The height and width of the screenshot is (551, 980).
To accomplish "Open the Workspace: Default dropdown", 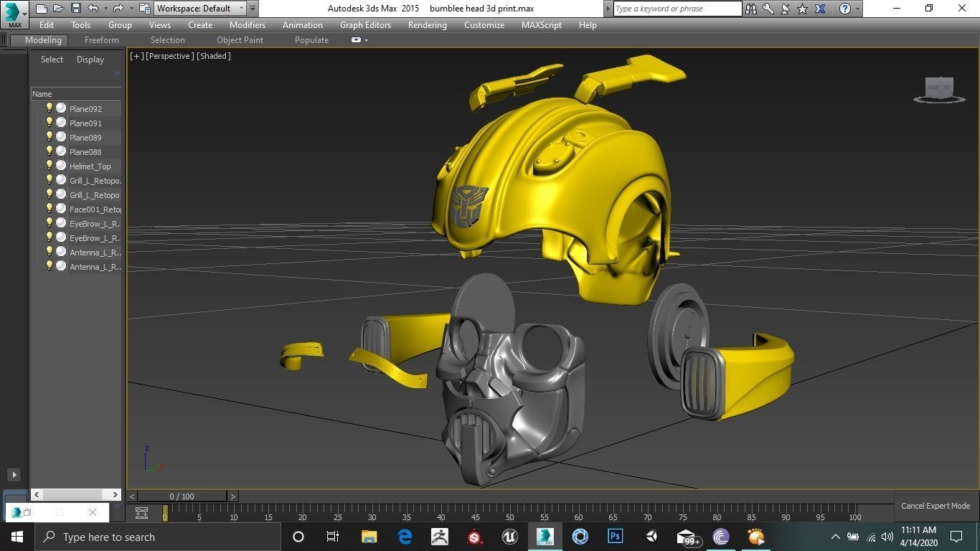I will coord(200,9).
